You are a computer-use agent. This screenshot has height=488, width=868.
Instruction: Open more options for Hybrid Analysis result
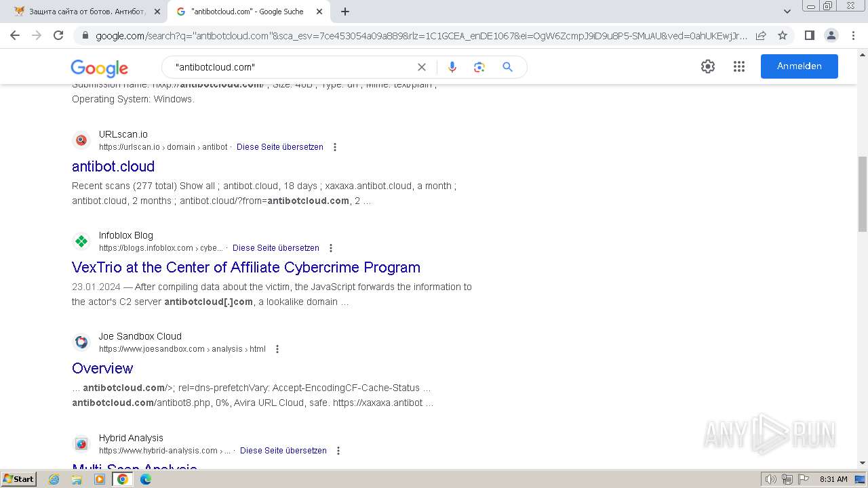(x=338, y=451)
